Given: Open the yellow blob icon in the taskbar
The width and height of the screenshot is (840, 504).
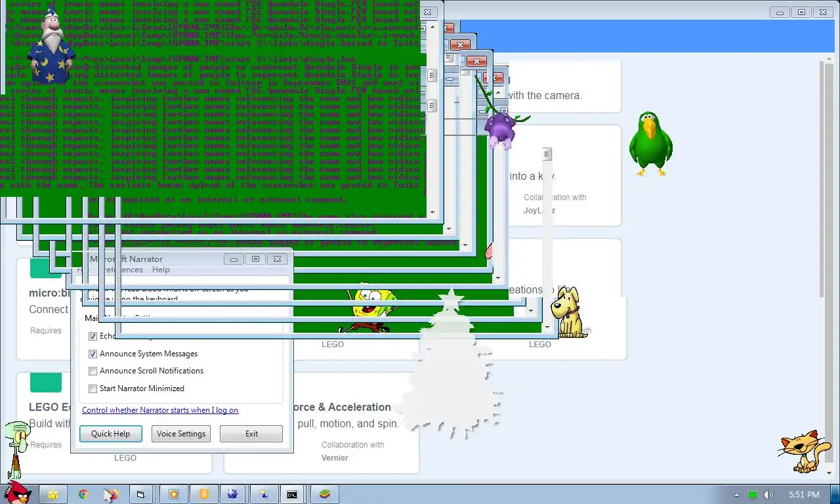Looking at the screenshot, I should [52, 495].
